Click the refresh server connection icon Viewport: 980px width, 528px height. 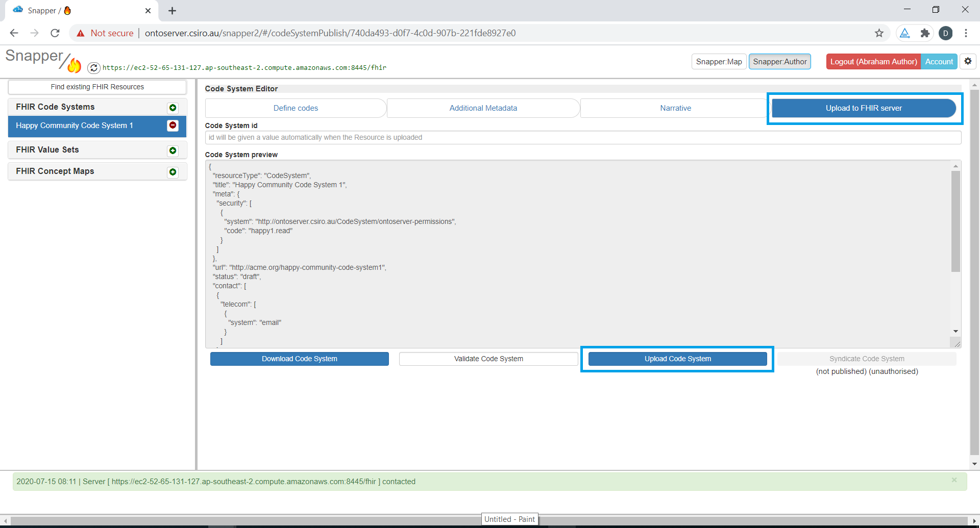(93, 67)
